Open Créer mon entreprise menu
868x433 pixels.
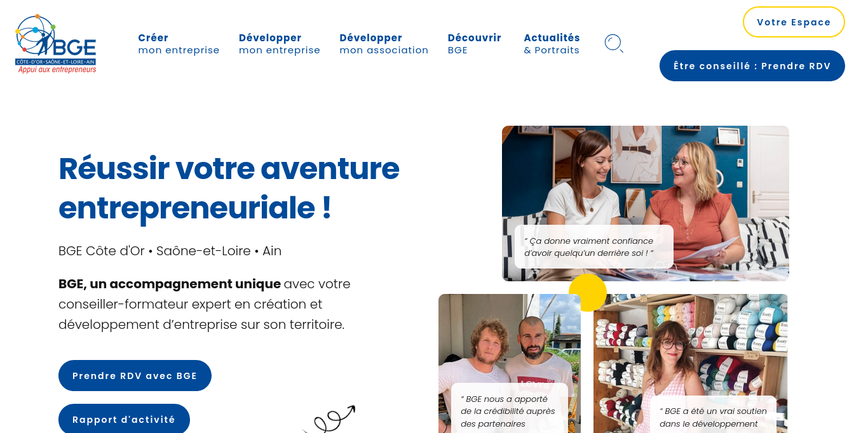pos(179,44)
